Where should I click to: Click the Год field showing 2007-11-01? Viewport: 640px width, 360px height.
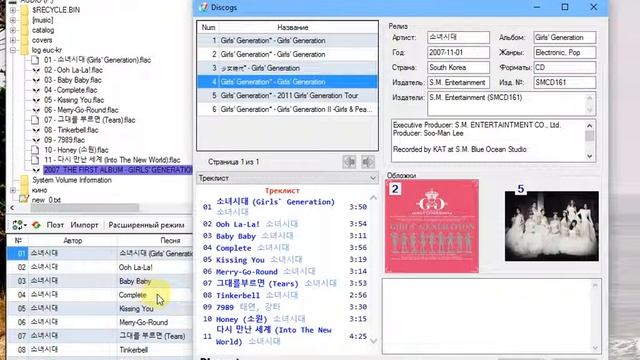click(x=458, y=52)
